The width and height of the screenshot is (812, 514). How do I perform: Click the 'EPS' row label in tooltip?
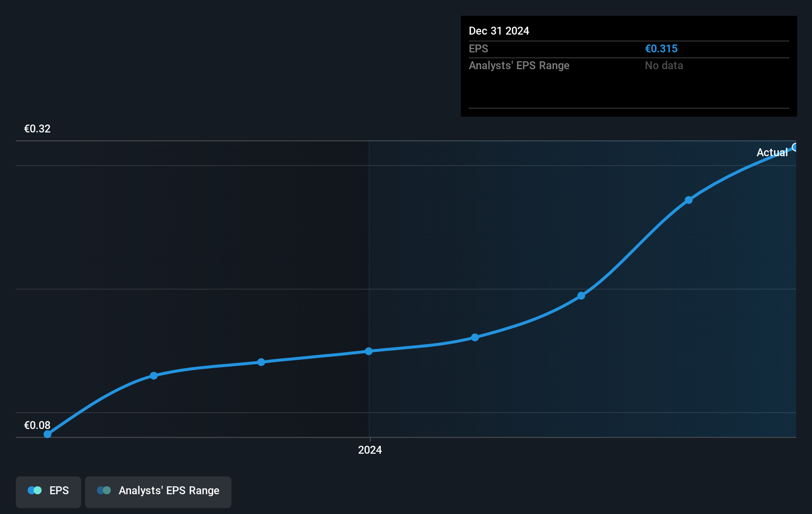click(478, 49)
